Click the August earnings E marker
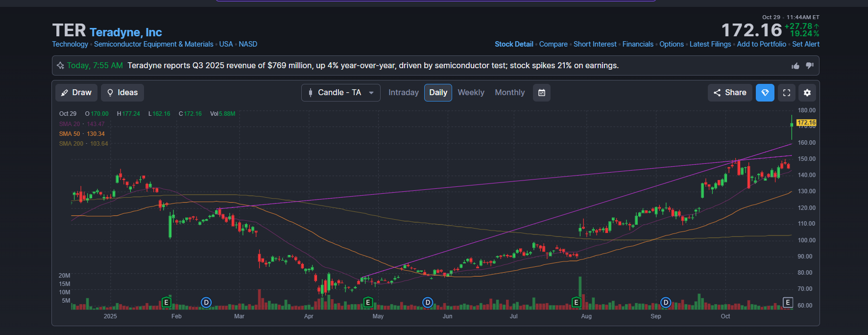868x335 pixels. coord(576,303)
